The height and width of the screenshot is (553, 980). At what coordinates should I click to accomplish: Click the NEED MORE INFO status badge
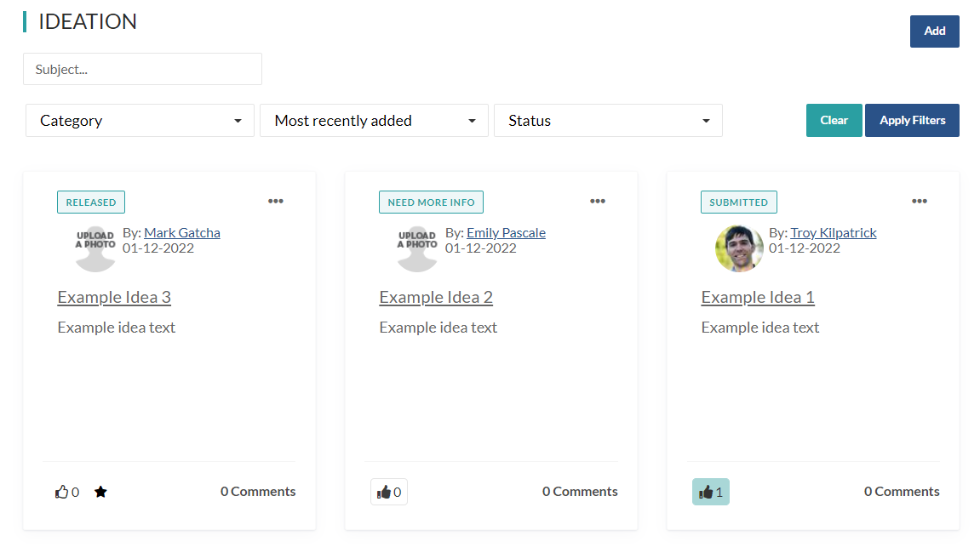(x=431, y=202)
